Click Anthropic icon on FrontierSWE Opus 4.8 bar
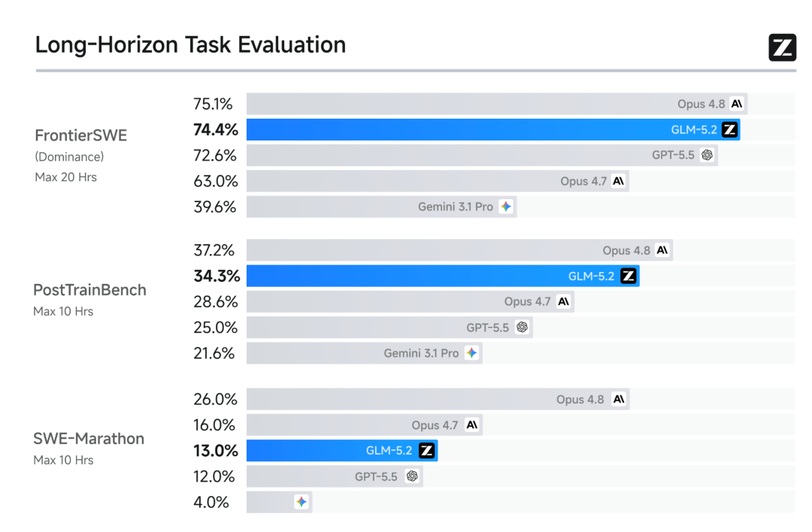 point(736,104)
